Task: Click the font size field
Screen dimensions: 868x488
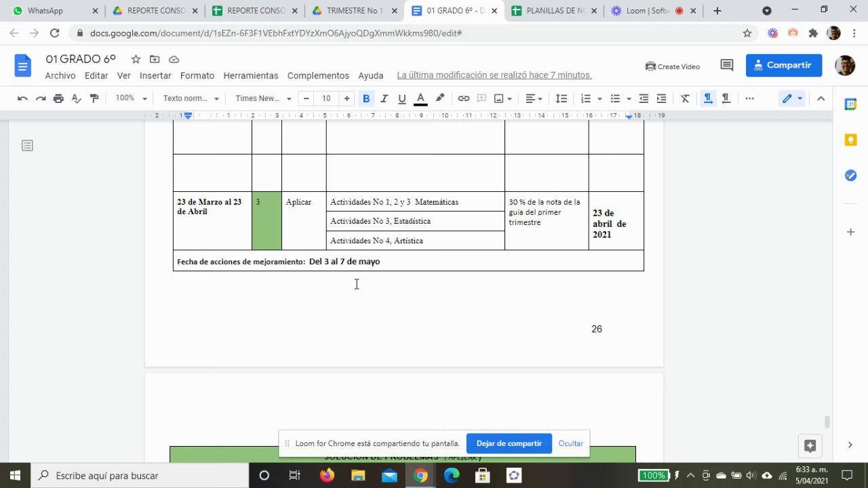Action: (x=326, y=98)
